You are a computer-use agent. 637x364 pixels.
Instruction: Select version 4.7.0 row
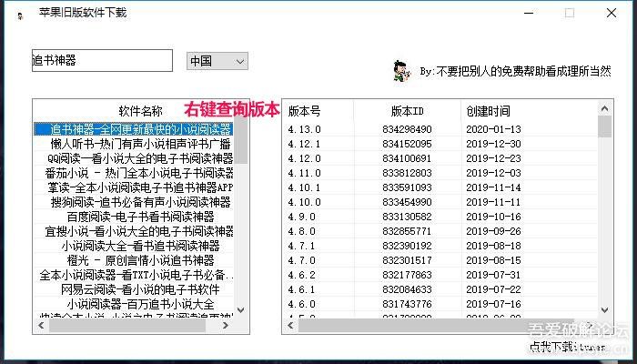click(440, 260)
